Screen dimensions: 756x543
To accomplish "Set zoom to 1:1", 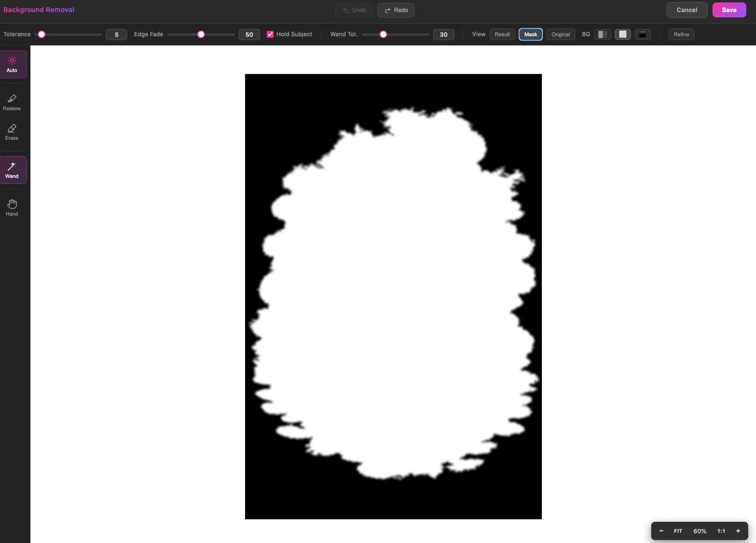I will (721, 531).
